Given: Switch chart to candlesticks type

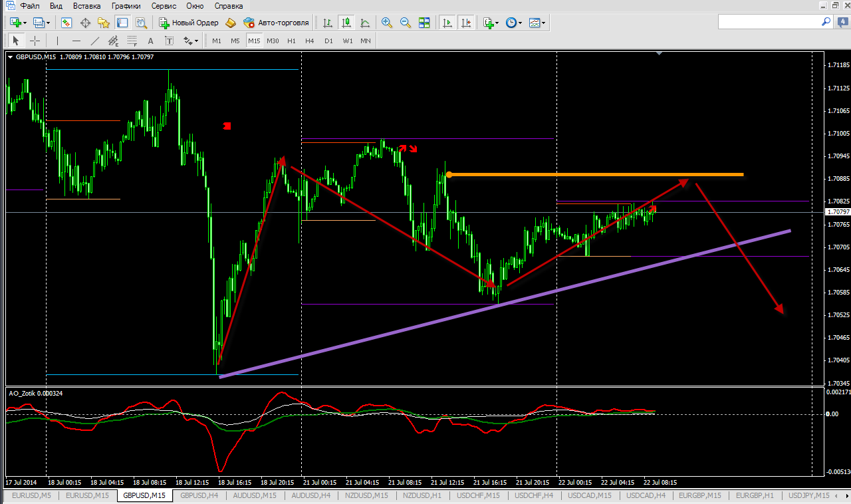Looking at the screenshot, I should pyautogui.click(x=346, y=23).
